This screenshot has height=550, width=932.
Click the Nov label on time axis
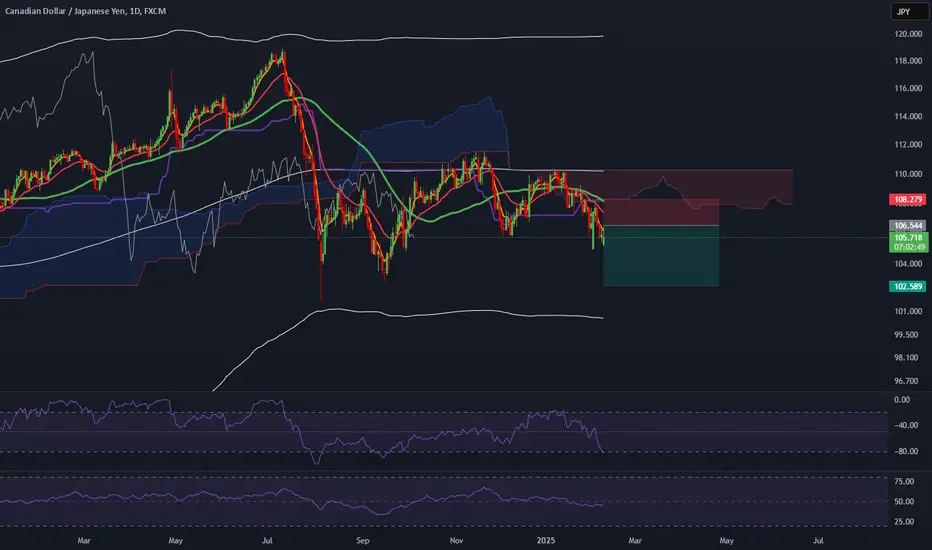click(x=456, y=540)
